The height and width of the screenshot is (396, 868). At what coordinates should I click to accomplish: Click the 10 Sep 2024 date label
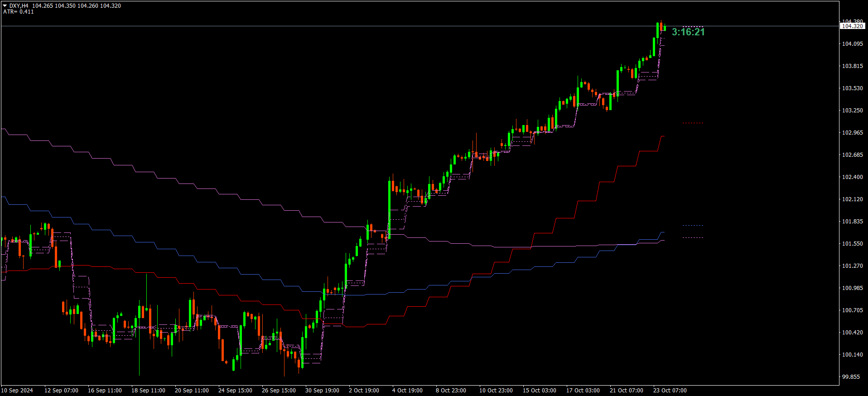click(x=17, y=391)
